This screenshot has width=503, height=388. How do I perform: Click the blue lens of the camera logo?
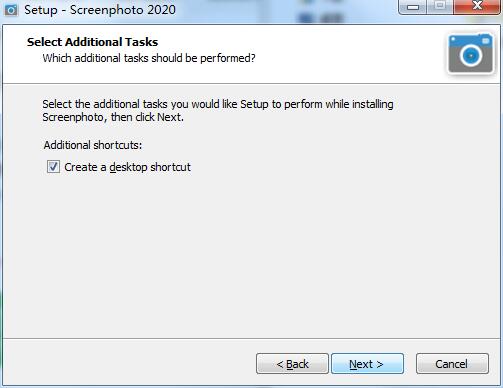point(471,55)
